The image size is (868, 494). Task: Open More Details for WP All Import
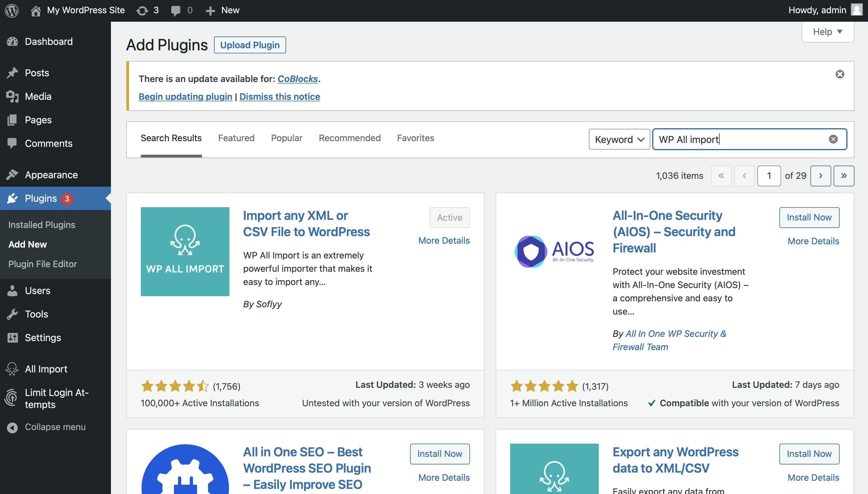[x=444, y=241]
